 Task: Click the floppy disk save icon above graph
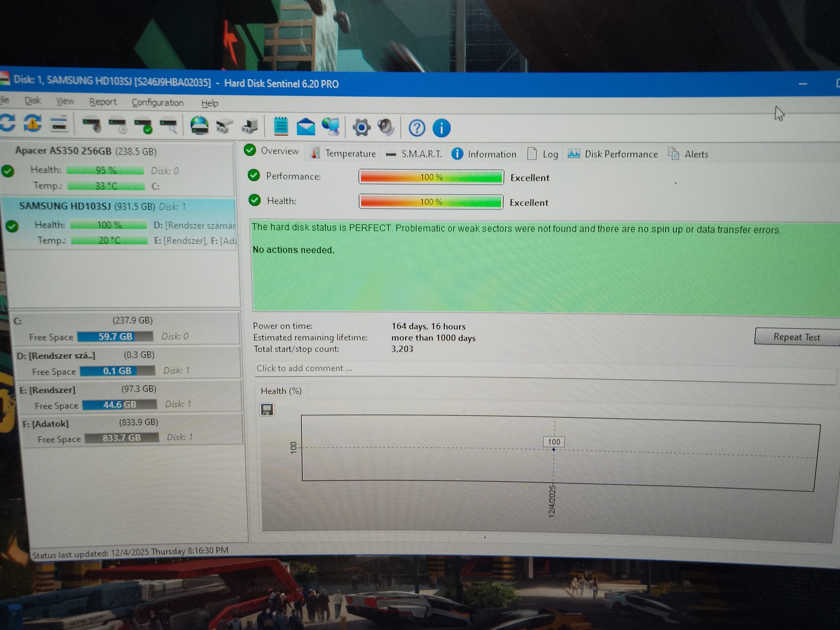click(x=267, y=409)
